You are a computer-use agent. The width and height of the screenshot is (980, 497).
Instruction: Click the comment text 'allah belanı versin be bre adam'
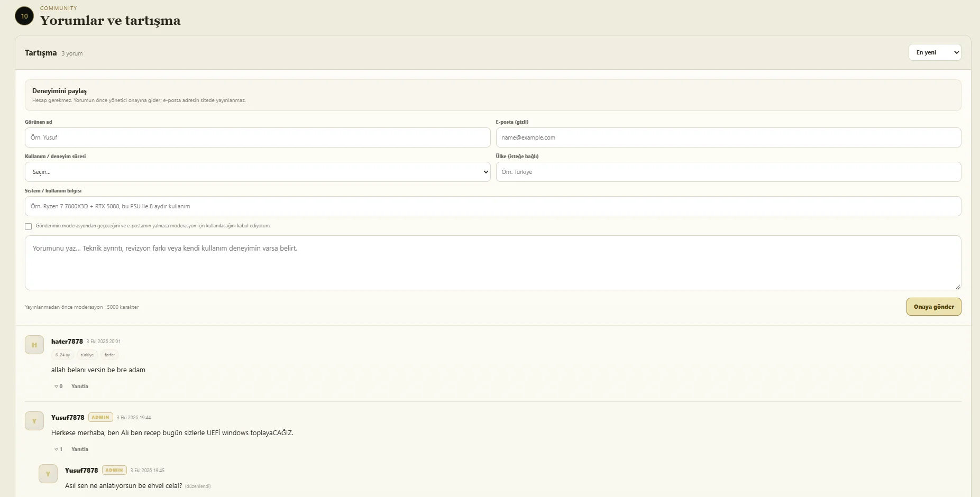[x=98, y=370]
